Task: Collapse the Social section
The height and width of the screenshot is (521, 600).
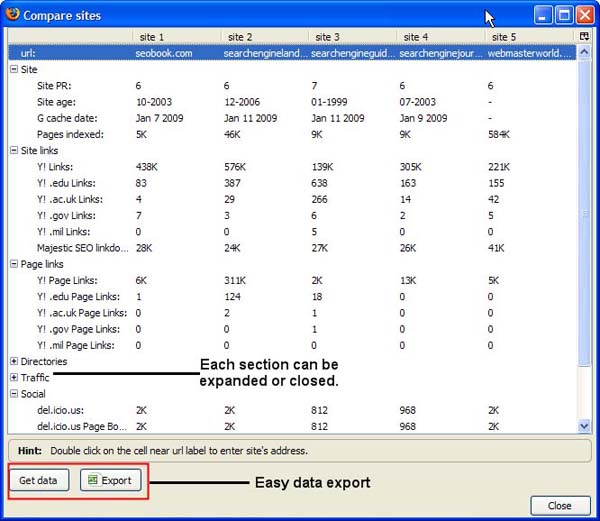Action: [14, 393]
